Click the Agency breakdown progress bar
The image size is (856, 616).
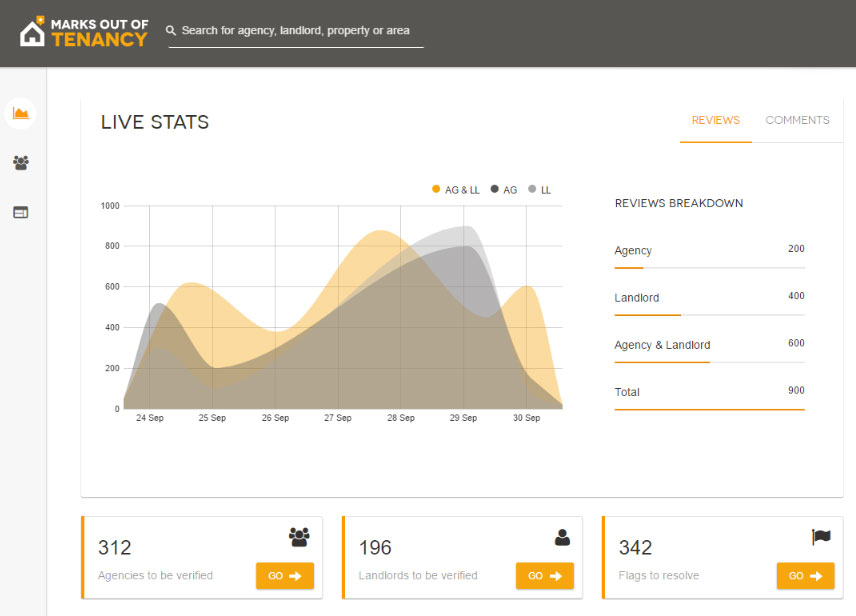coord(709,268)
